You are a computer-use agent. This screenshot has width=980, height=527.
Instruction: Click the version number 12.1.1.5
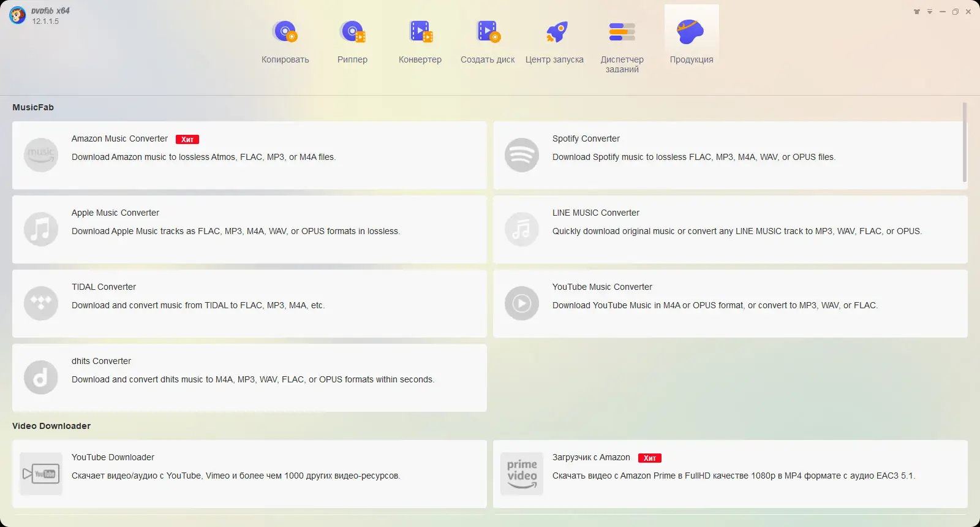click(x=45, y=21)
